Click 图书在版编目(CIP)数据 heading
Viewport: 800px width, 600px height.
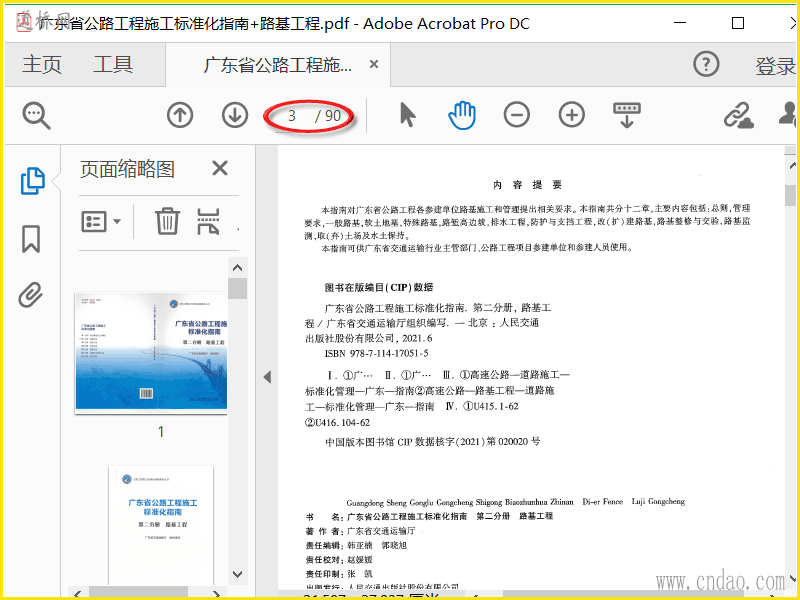[x=379, y=287]
